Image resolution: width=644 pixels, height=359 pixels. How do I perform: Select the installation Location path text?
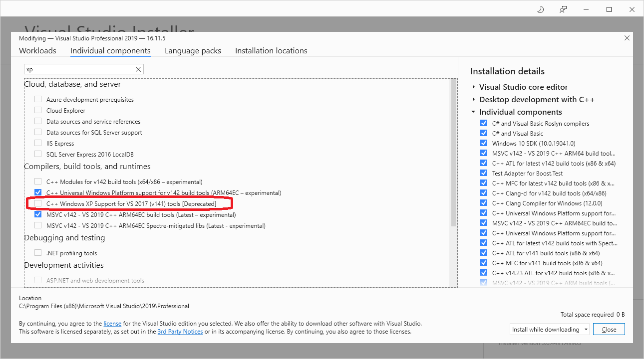[x=104, y=306]
